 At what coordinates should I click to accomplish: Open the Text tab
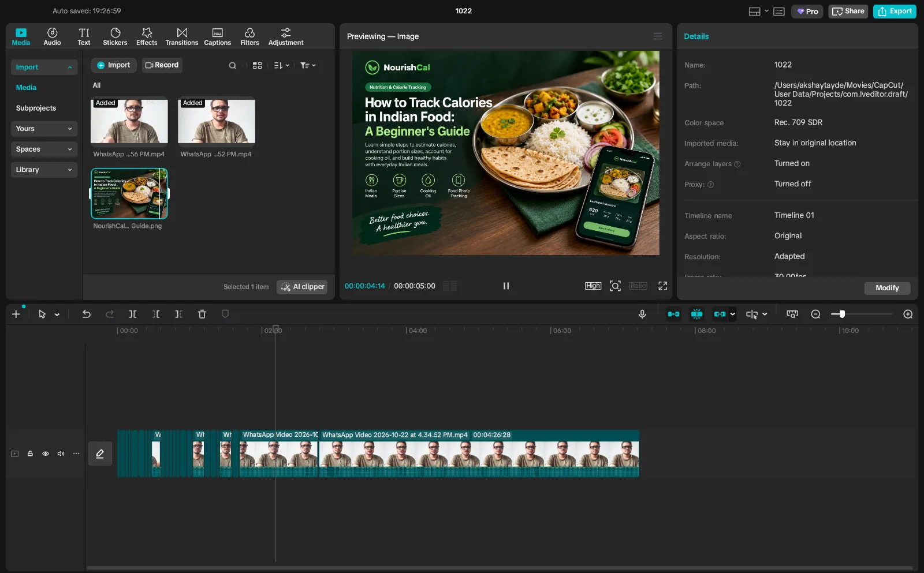point(84,37)
